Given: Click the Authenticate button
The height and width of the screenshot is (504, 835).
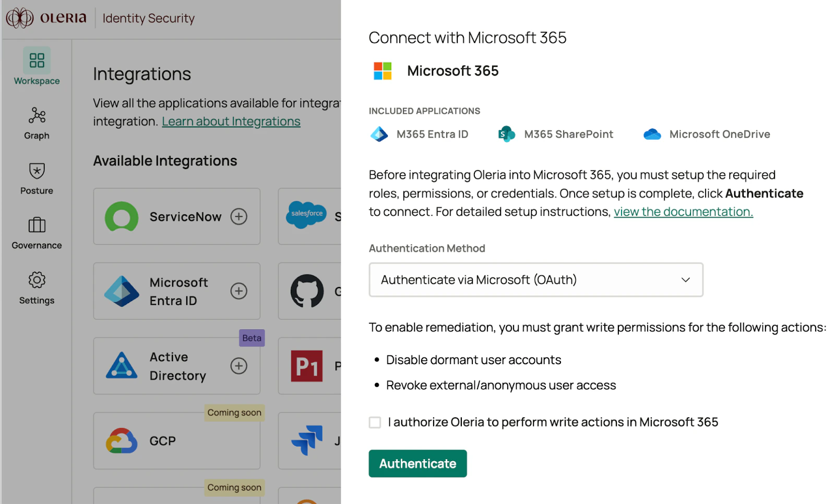Looking at the screenshot, I should 417,463.
